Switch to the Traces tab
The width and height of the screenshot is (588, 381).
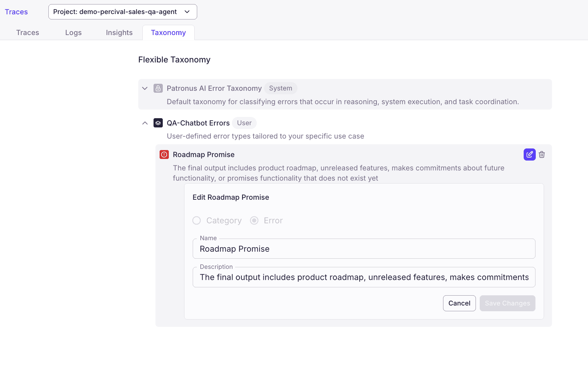tap(28, 32)
